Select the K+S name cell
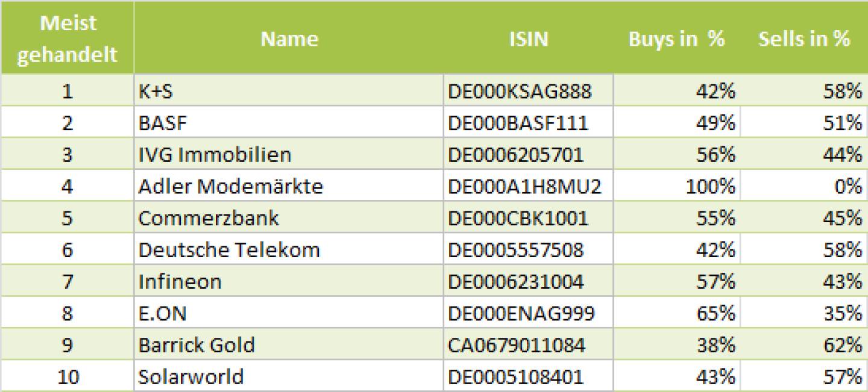The width and height of the screenshot is (868, 392). (x=157, y=91)
